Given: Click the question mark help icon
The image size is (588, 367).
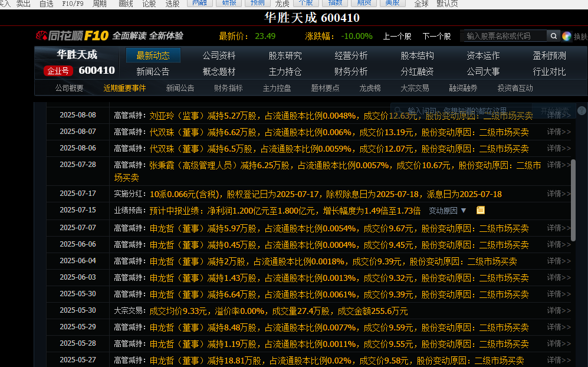Looking at the screenshot, I should pyautogui.click(x=582, y=111).
